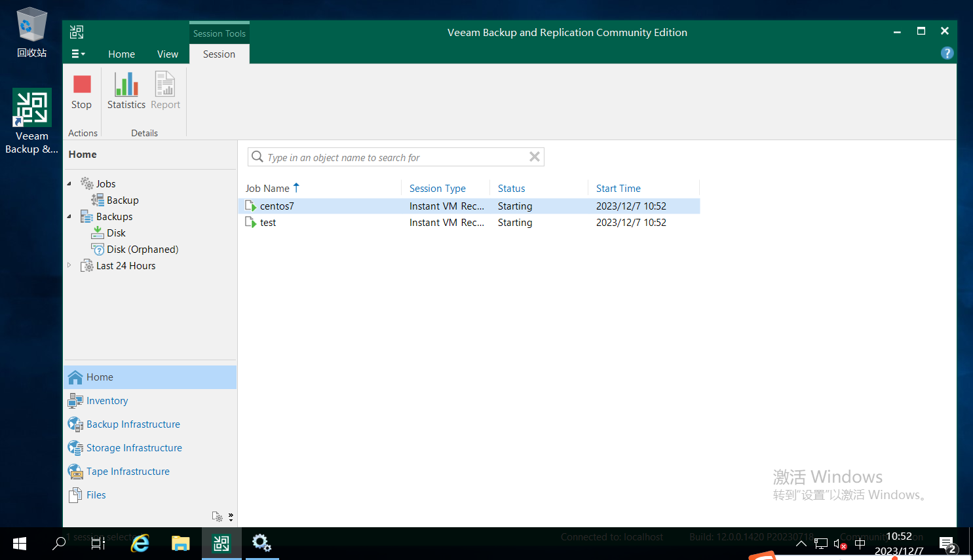Image resolution: width=973 pixels, height=560 pixels.
Task: Click the centos7 session icon
Action: tap(250, 206)
